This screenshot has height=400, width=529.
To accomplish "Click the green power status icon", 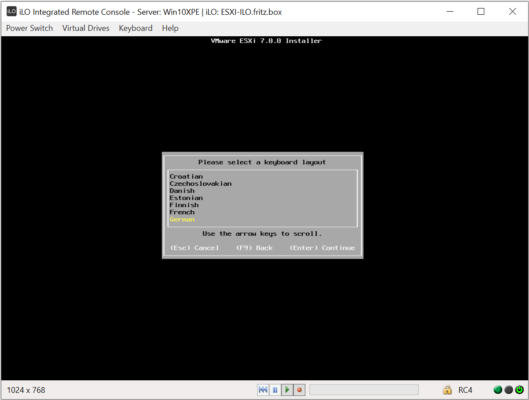I will 519,390.
